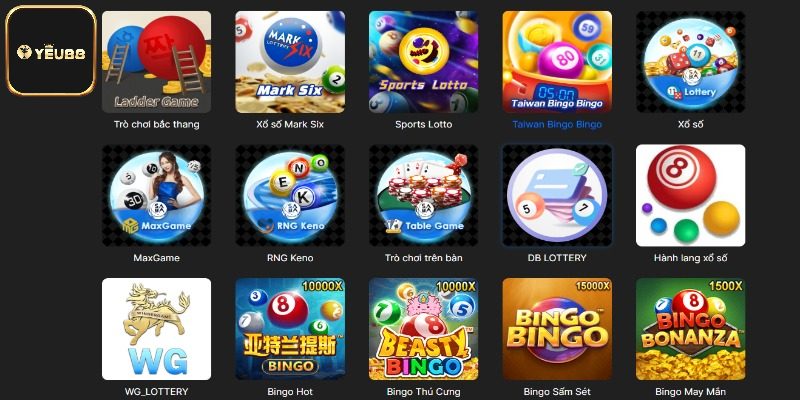The width and height of the screenshot is (800, 400).
Task: Open the Lottery dice and balls icon
Action: coord(691,62)
